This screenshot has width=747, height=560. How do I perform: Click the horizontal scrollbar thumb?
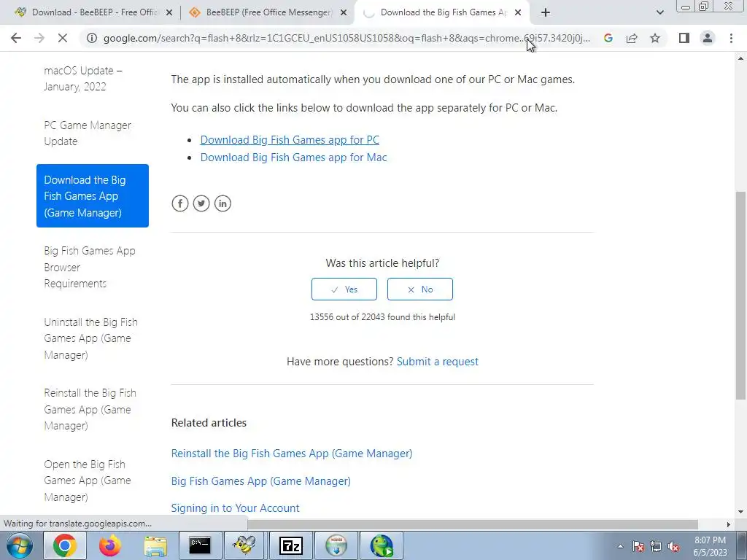coord(473,524)
